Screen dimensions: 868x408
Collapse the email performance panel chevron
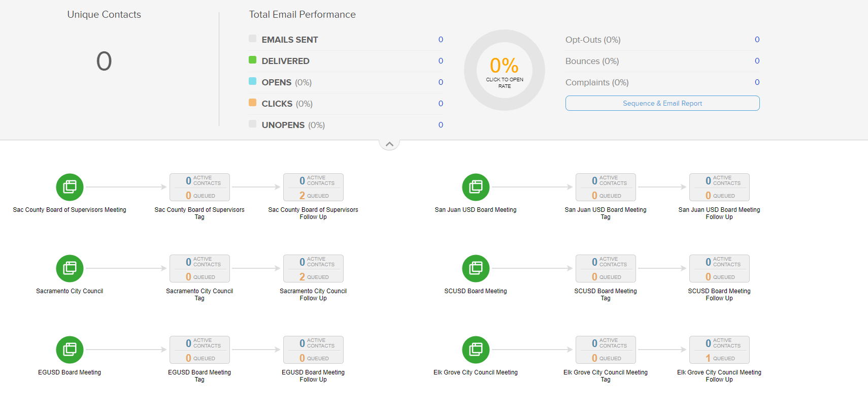[x=389, y=144]
